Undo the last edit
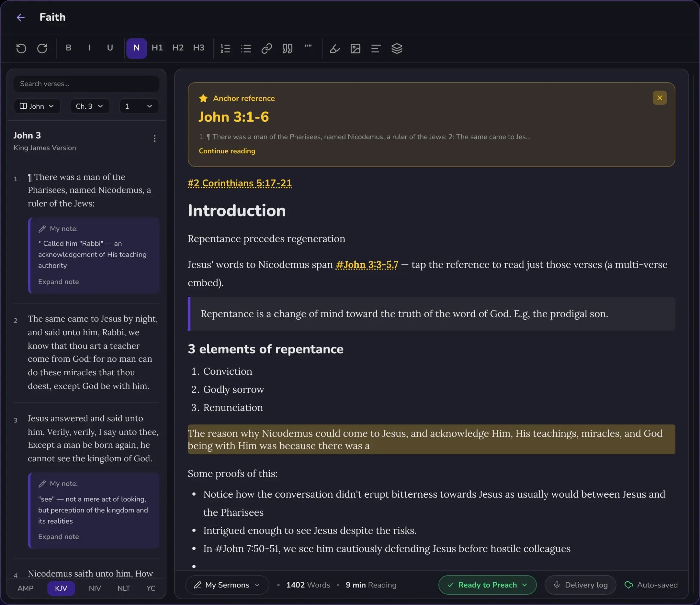This screenshot has width=700, height=605. pyautogui.click(x=21, y=48)
